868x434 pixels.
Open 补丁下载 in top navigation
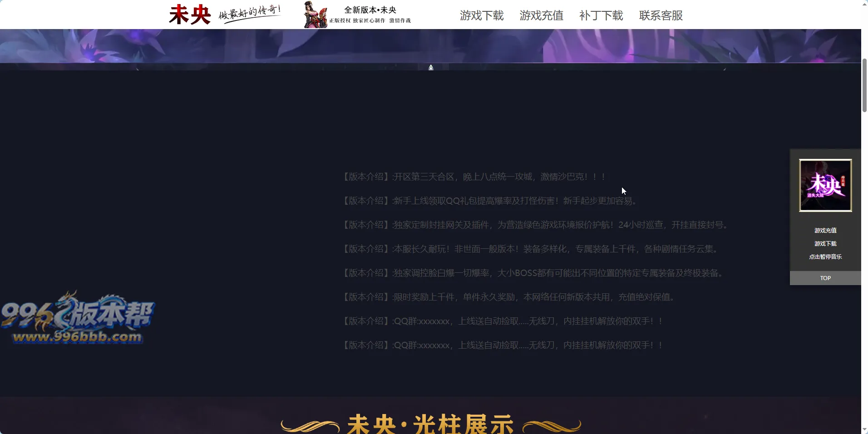(601, 15)
